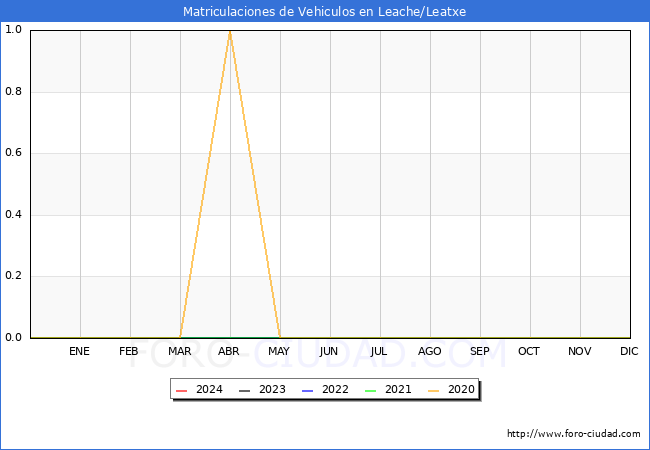Select the 2024 legend label
650x450 pixels.
[209, 390]
